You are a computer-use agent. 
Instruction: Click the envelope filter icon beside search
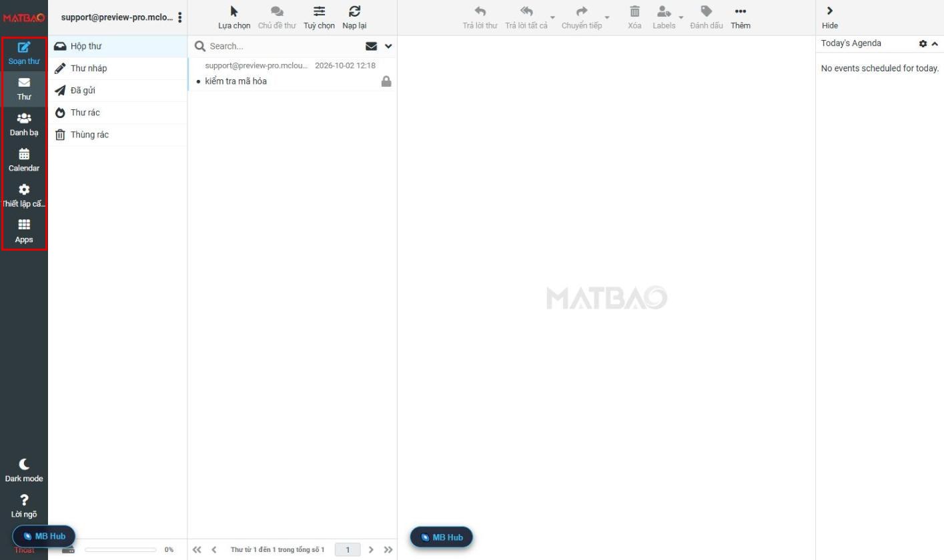click(x=372, y=46)
